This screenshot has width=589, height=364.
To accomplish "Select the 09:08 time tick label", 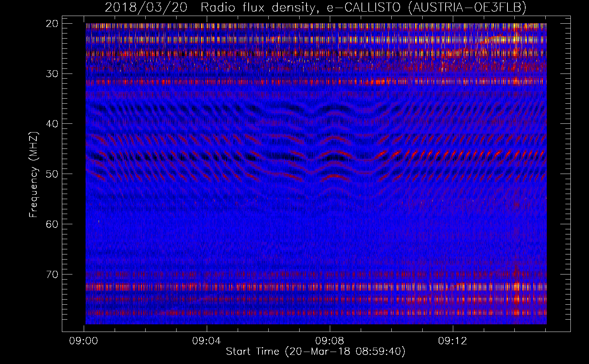I will [x=330, y=341].
